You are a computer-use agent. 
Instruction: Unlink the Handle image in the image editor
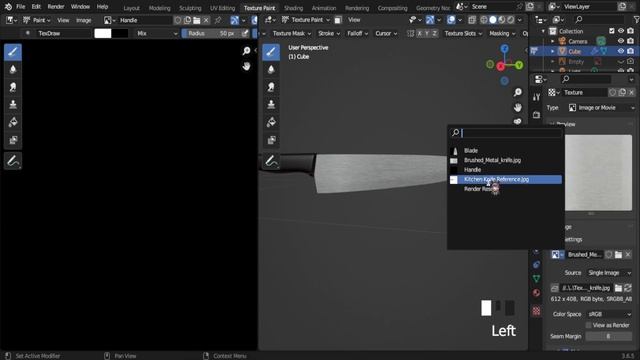click(x=206, y=20)
